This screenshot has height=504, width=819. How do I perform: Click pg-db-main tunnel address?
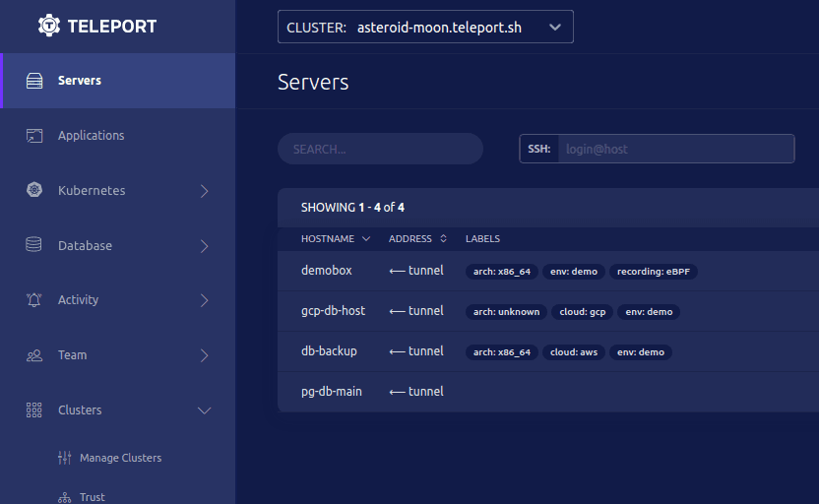416,392
